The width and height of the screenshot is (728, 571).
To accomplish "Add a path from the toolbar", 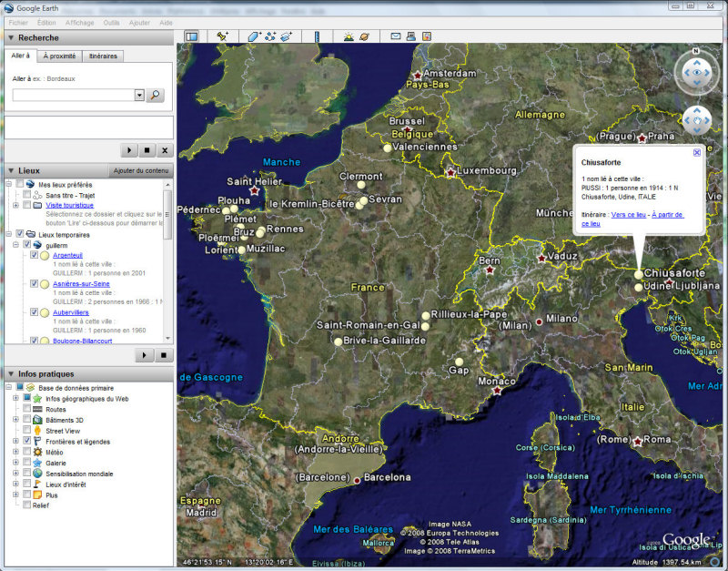I will (270, 36).
